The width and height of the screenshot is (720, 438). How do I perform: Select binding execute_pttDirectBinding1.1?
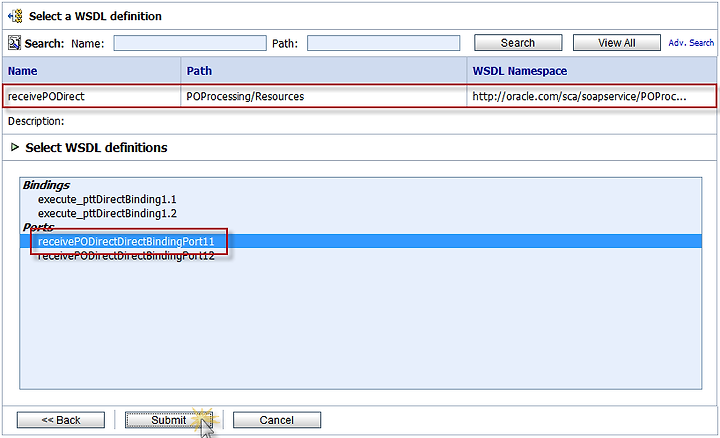click(107, 199)
